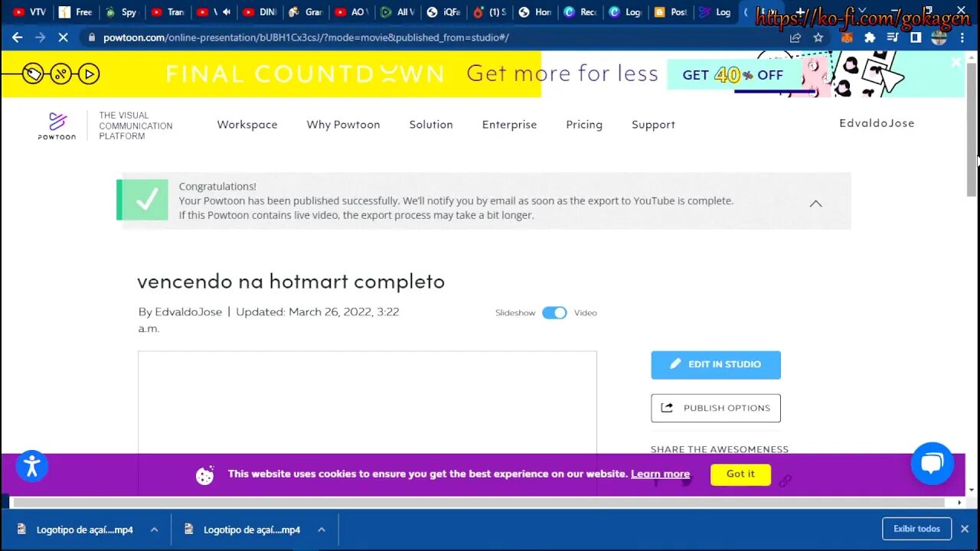Click the address bar URL
980x551 pixels.
[306, 37]
